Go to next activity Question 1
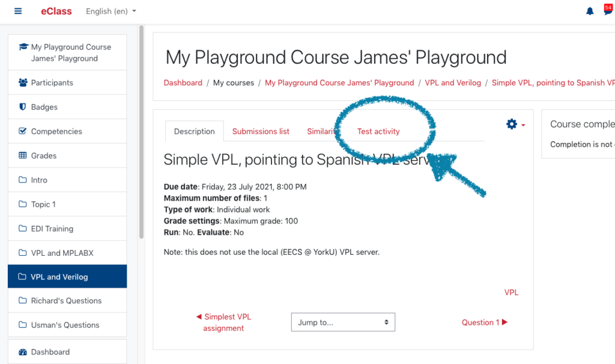The width and height of the screenshot is (615, 364). point(485,322)
